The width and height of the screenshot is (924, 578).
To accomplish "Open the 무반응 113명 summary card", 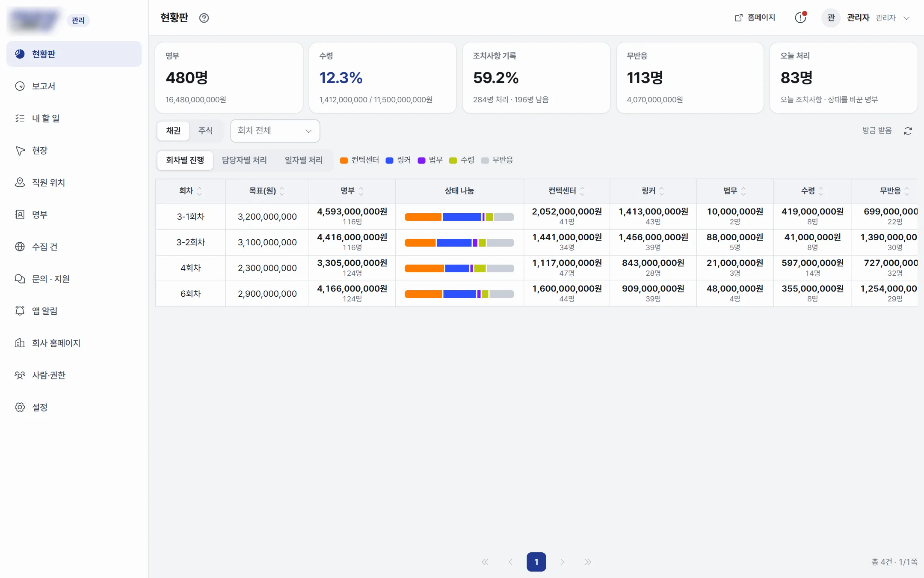I will point(690,77).
